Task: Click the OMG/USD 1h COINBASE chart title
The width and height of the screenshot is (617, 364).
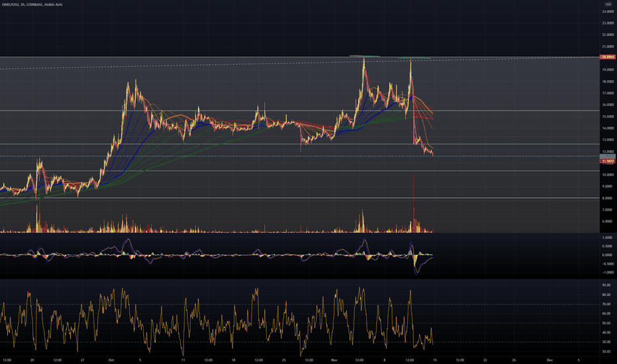Action: (x=32, y=5)
